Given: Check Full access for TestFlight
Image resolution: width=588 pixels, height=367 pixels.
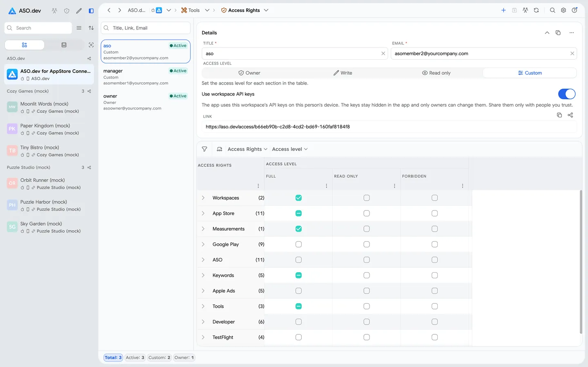Looking at the screenshot, I should [298, 337].
